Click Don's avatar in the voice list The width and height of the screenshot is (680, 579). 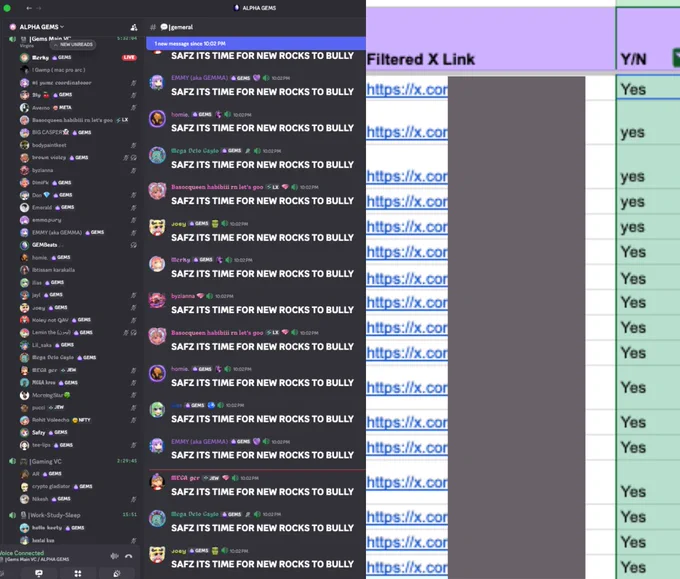[x=24, y=195]
